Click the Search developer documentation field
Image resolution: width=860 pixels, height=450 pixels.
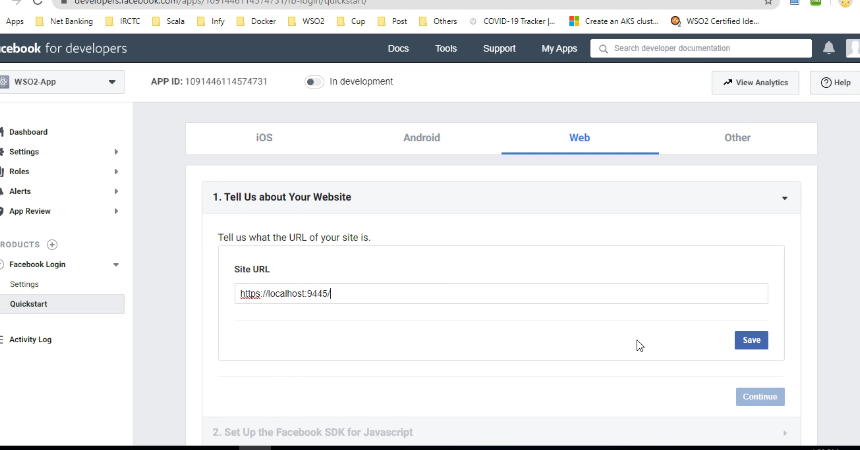pyautogui.click(x=701, y=48)
